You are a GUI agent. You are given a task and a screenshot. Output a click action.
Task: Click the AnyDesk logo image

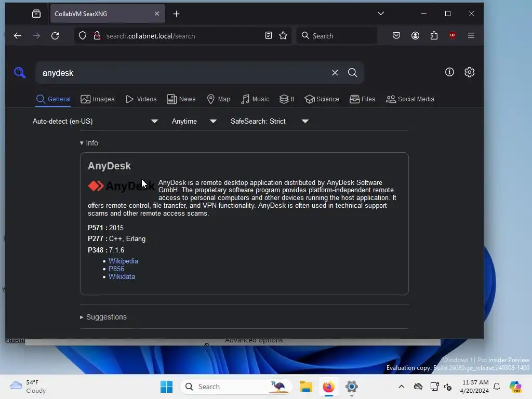point(122,185)
